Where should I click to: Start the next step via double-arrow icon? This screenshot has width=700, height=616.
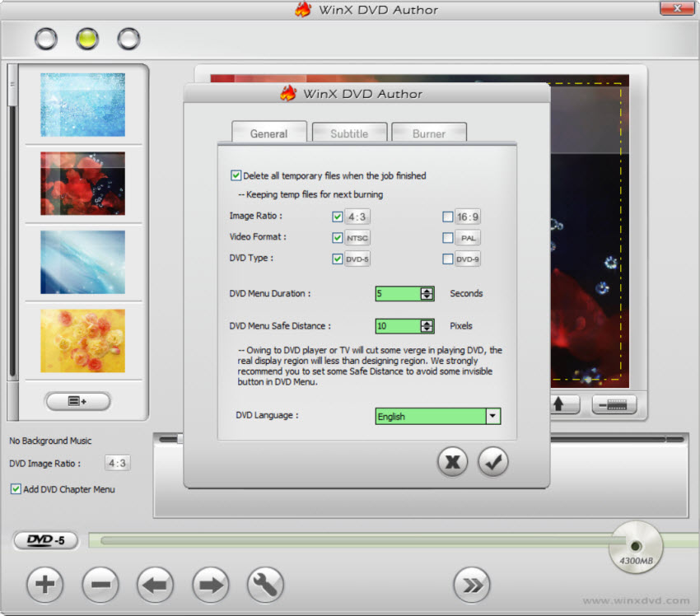tap(472, 585)
